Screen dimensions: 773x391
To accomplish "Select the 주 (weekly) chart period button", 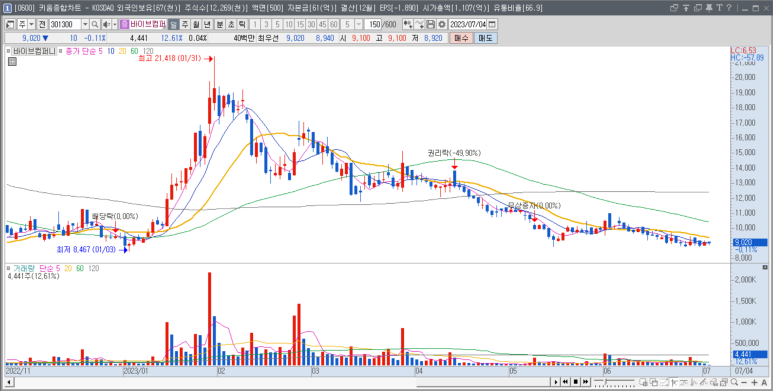I will pyautogui.click(x=184, y=25).
